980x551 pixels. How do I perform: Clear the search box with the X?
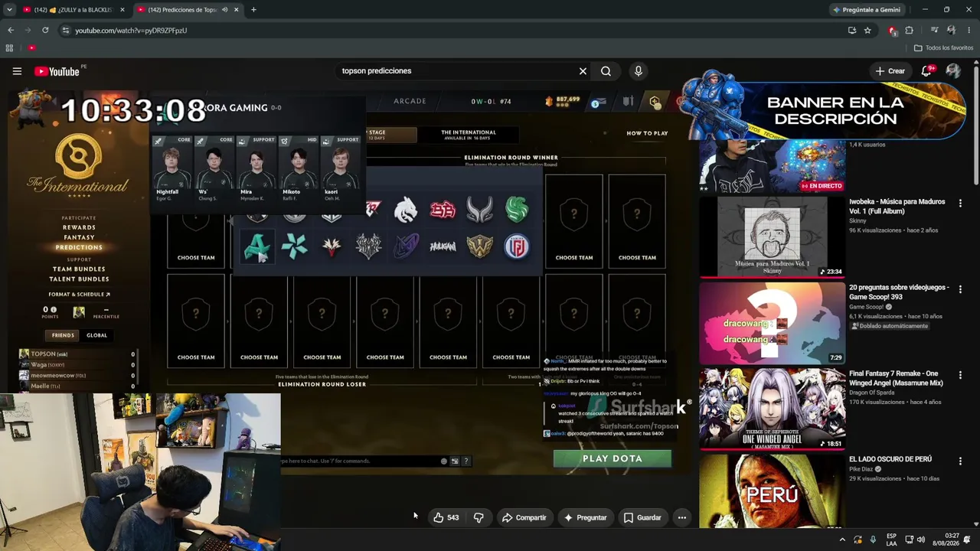[583, 71]
